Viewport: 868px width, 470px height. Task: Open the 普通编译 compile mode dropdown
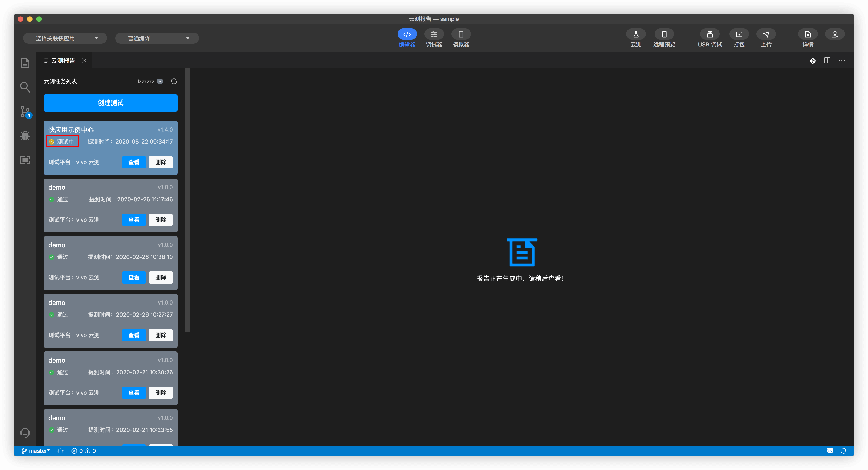pos(157,38)
